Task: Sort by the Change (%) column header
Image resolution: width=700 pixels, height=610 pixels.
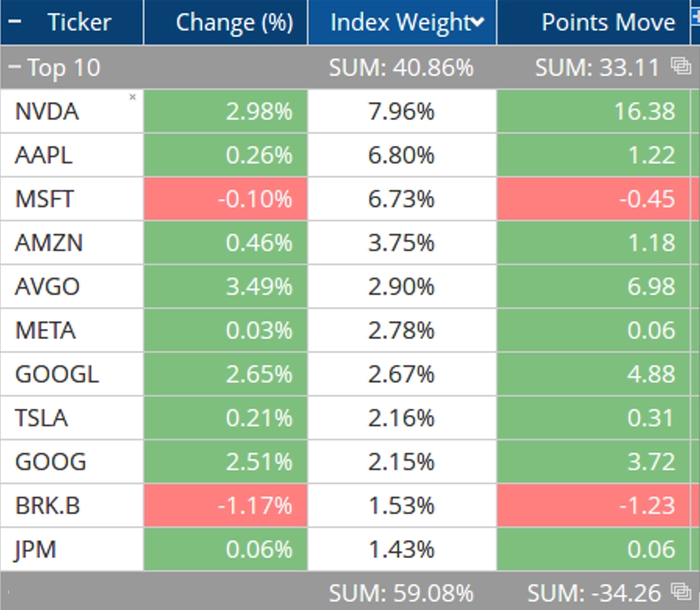Action: coord(234,22)
